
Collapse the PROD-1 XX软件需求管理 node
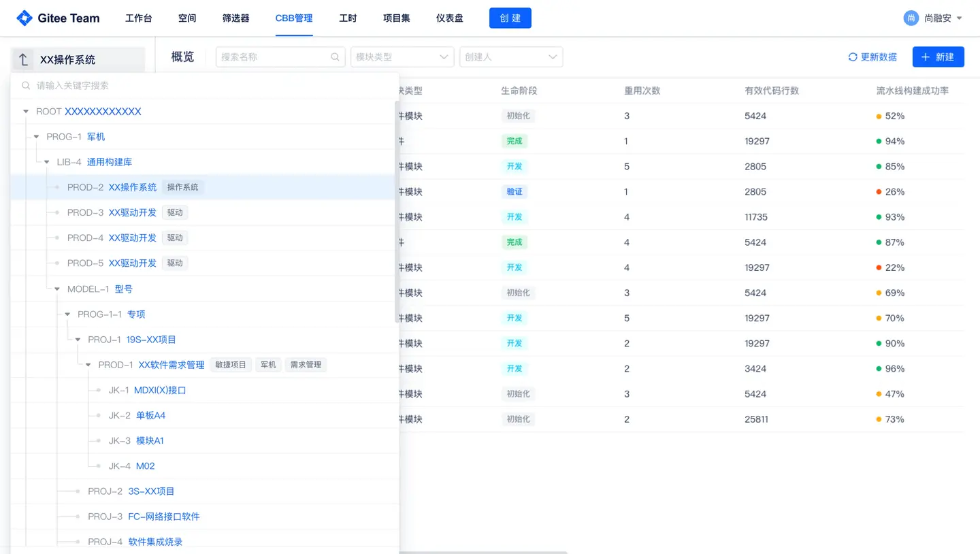(88, 364)
